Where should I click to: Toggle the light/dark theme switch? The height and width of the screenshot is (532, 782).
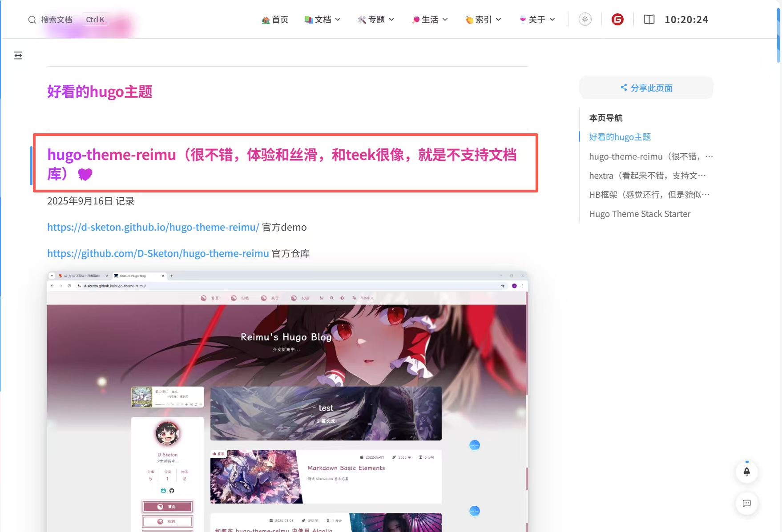tap(585, 19)
